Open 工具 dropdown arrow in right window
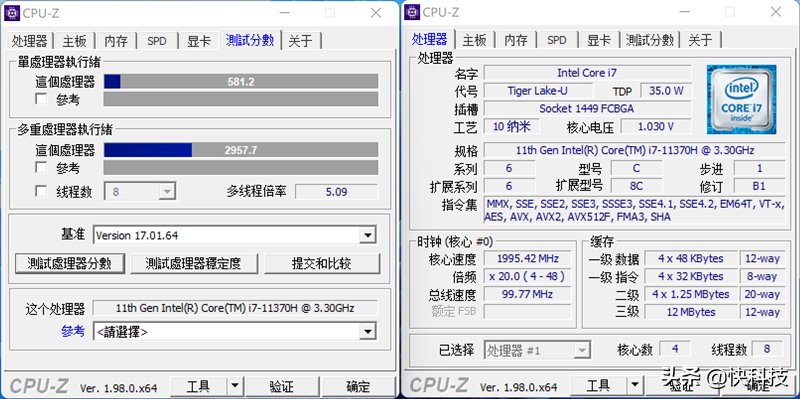 (634, 385)
